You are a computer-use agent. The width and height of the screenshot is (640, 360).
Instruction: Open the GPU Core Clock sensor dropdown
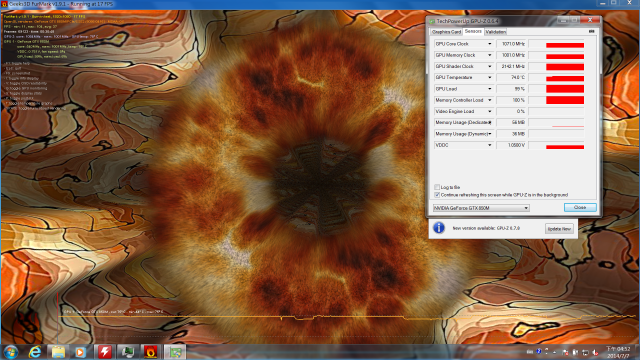click(489, 44)
